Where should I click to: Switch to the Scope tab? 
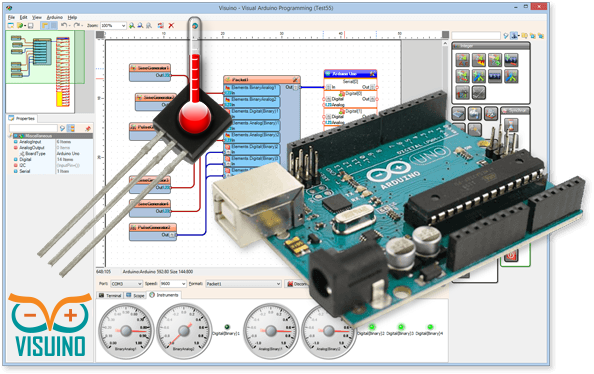pos(136,295)
